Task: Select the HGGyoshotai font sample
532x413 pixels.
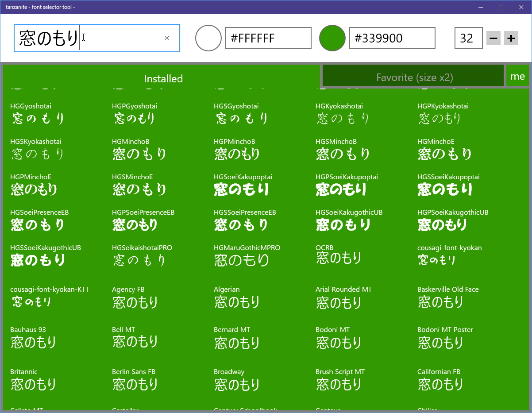Action: pos(38,113)
